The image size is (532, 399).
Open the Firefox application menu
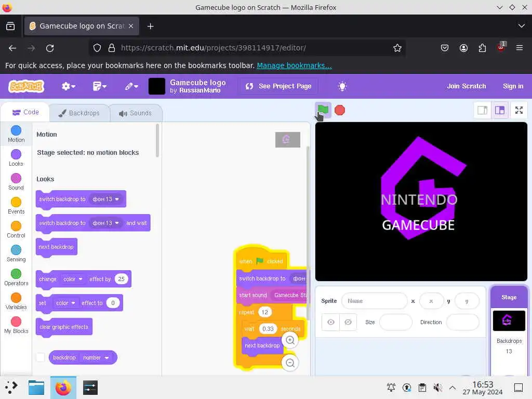click(x=519, y=48)
